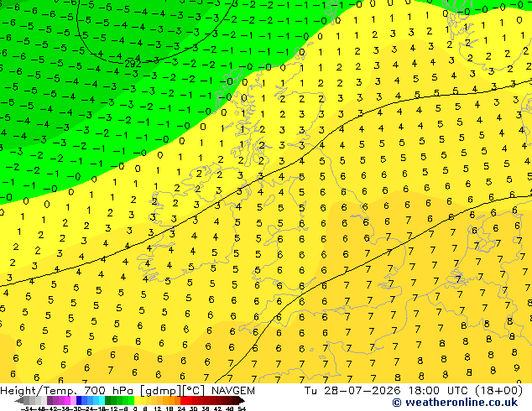This screenshot has width=532, height=411.
Task: Pick the bright yellow legend swatch above 0
Action: coord(138,401)
